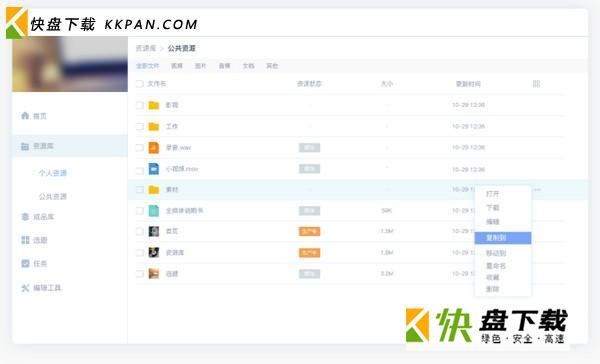The width and height of the screenshot is (600, 364).
Task: Sort by the 资源状态 column header
Action: tap(309, 83)
